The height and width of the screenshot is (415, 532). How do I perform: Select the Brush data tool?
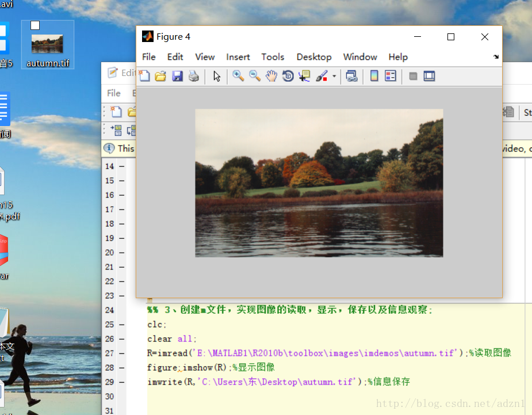[322, 76]
